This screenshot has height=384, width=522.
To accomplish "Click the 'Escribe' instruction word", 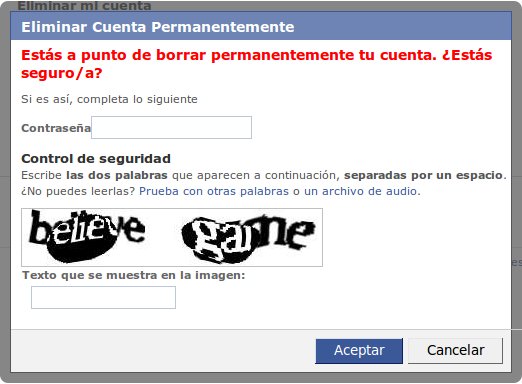I will click(x=41, y=175).
